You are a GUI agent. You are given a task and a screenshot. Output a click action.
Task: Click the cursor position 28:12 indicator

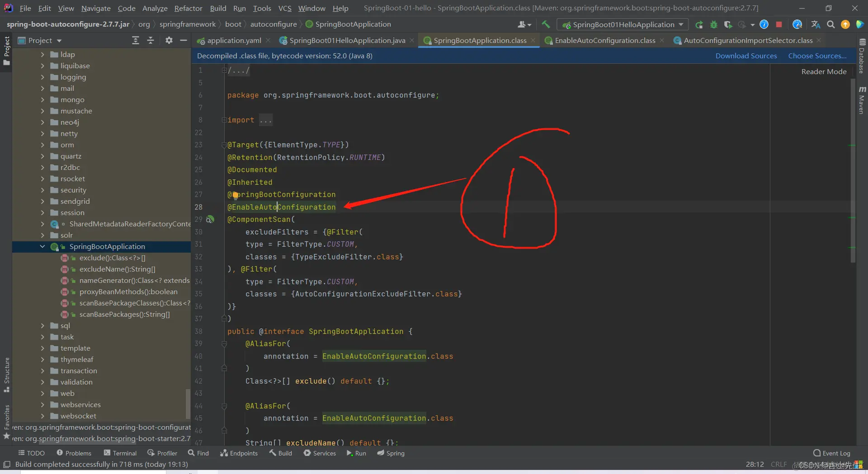pos(755,464)
